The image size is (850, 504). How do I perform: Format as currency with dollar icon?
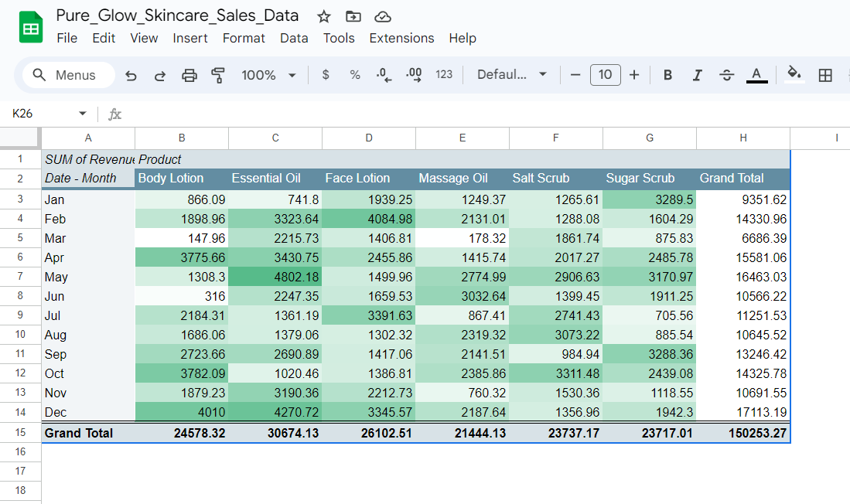pyautogui.click(x=326, y=75)
